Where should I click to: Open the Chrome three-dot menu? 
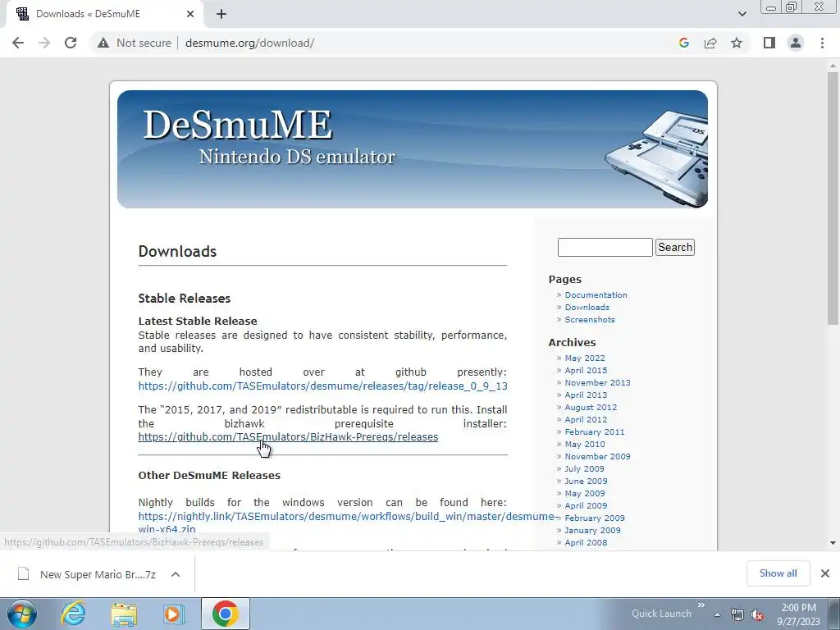822,43
